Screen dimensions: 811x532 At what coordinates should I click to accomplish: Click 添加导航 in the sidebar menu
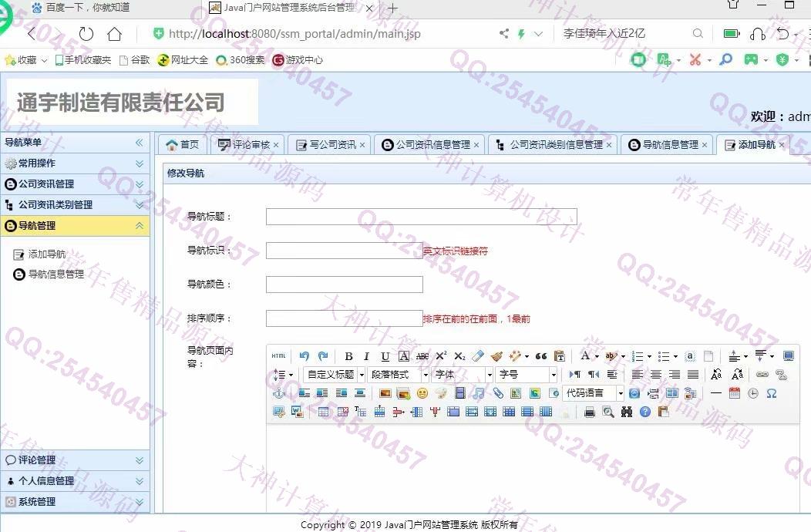click(46, 254)
